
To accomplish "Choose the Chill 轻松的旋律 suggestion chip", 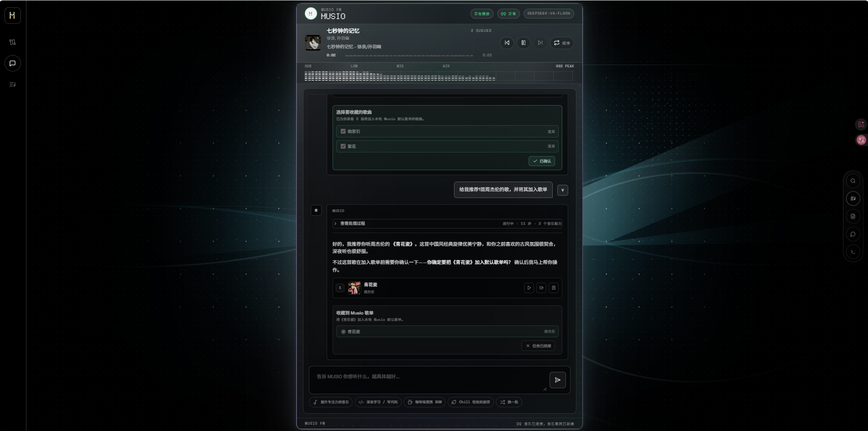I will click(x=471, y=402).
